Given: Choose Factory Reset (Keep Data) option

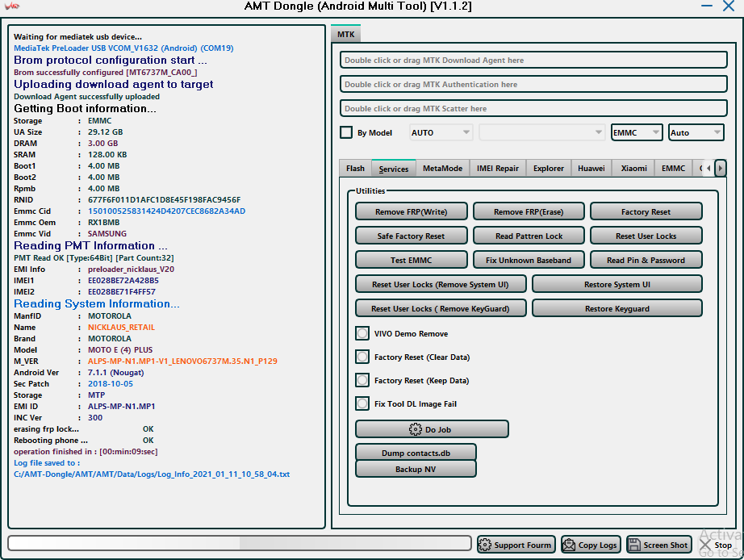Looking at the screenshot, I should 362,380.
